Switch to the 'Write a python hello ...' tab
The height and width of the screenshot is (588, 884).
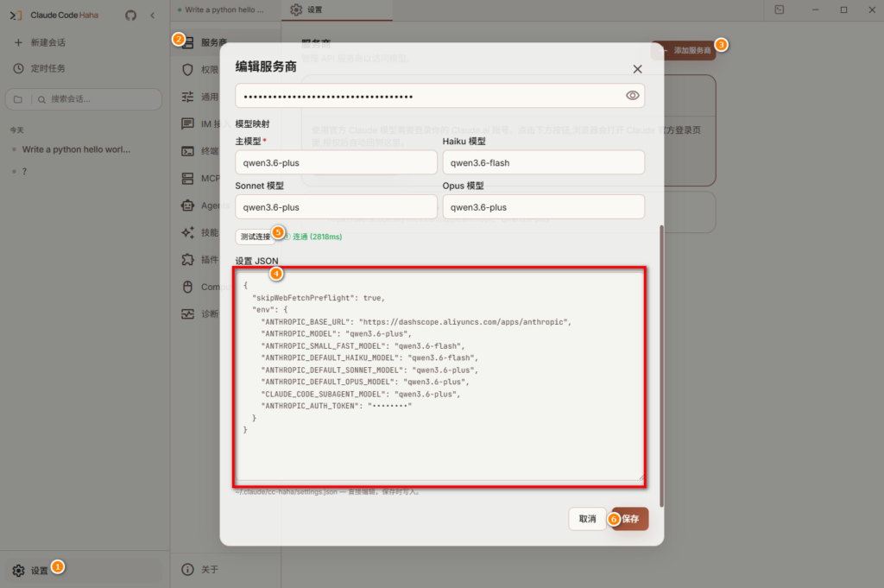click(x=224, y=9)
